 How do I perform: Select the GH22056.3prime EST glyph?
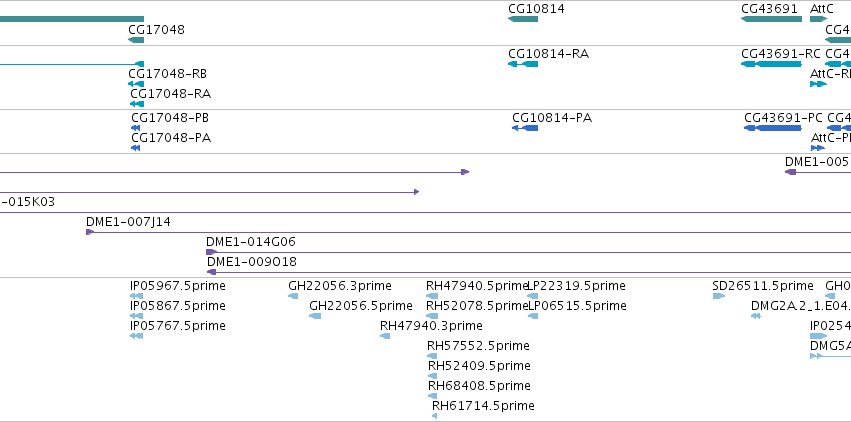(293, 296)
